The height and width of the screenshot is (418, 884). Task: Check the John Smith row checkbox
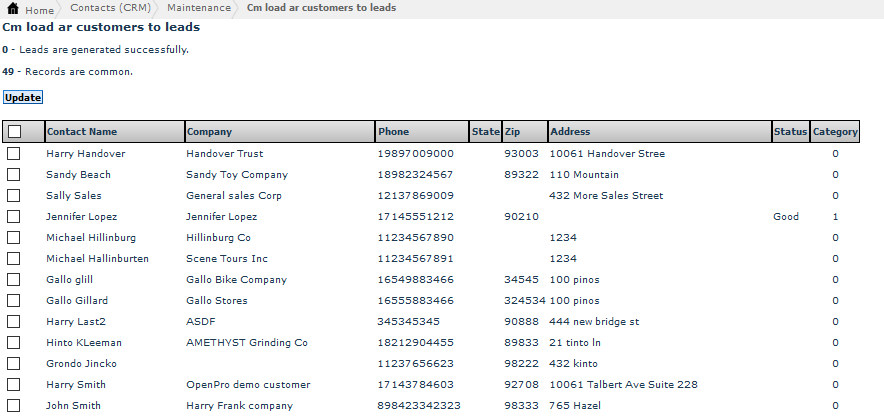coord(14,406)
